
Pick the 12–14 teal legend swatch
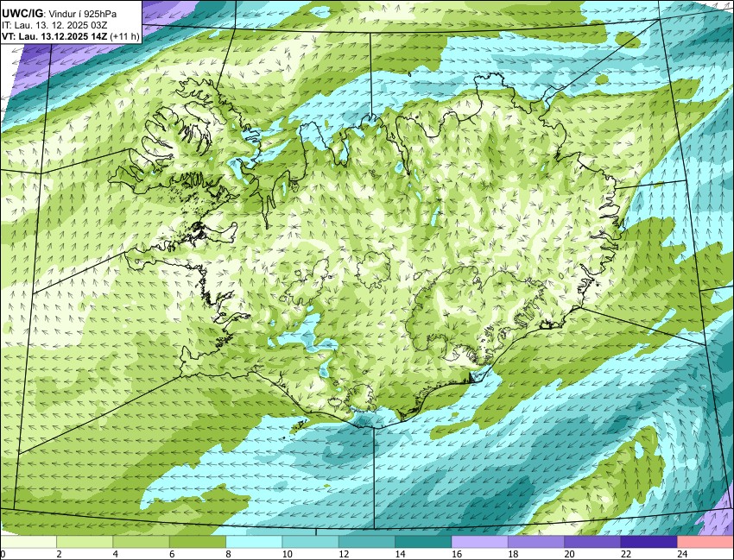[x=366, y=542]
